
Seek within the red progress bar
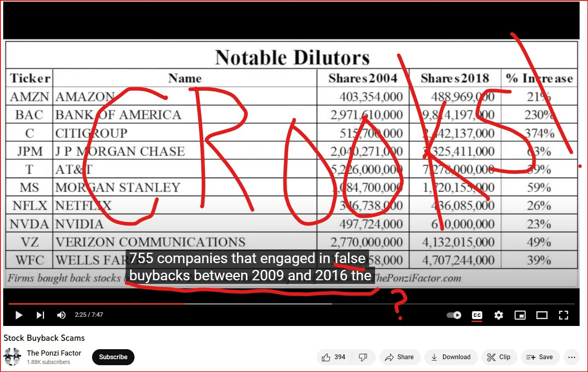(x=97, y=304)
